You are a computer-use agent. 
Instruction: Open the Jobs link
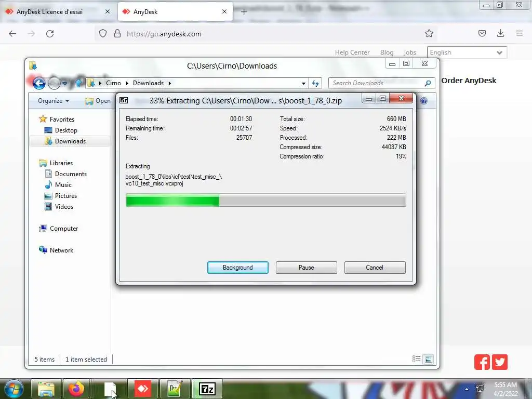[410, 52]
